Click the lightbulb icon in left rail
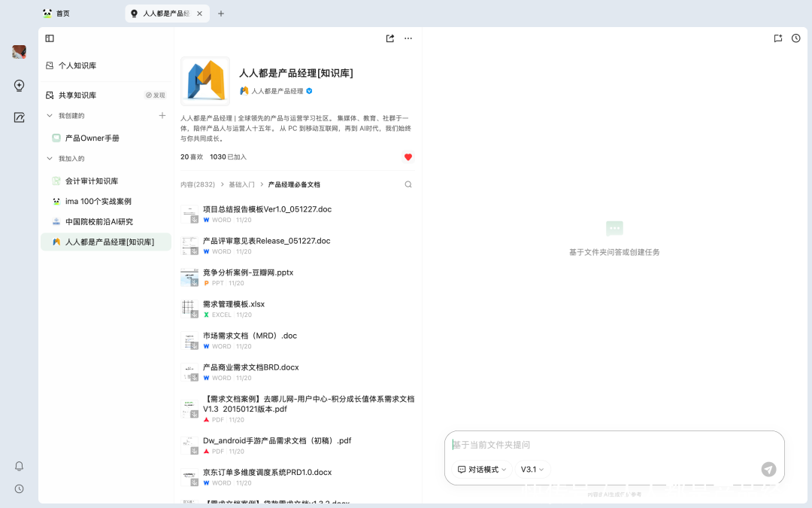This screenshot has height=508, width=812. coord(20,86)
